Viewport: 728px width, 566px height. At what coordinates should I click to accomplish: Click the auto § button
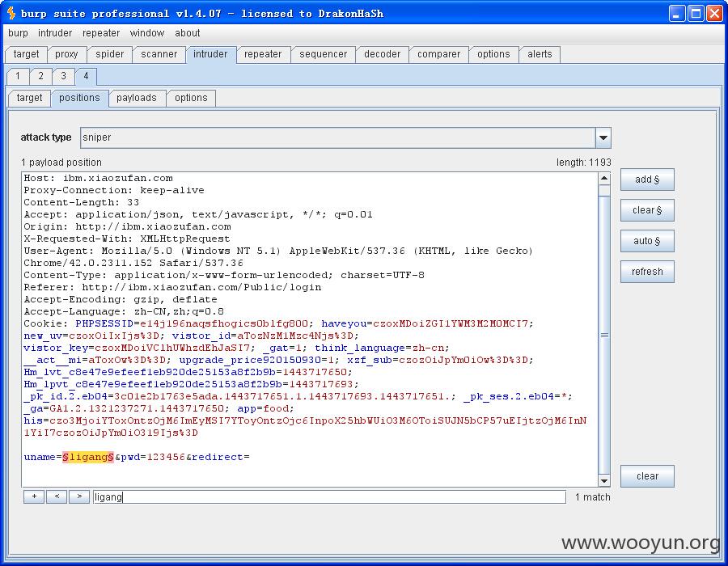point(647,241)
